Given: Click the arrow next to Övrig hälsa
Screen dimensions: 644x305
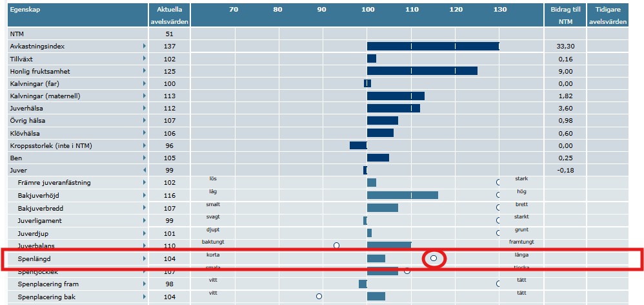Looking at the screenshot, I should tap(145, 121).
